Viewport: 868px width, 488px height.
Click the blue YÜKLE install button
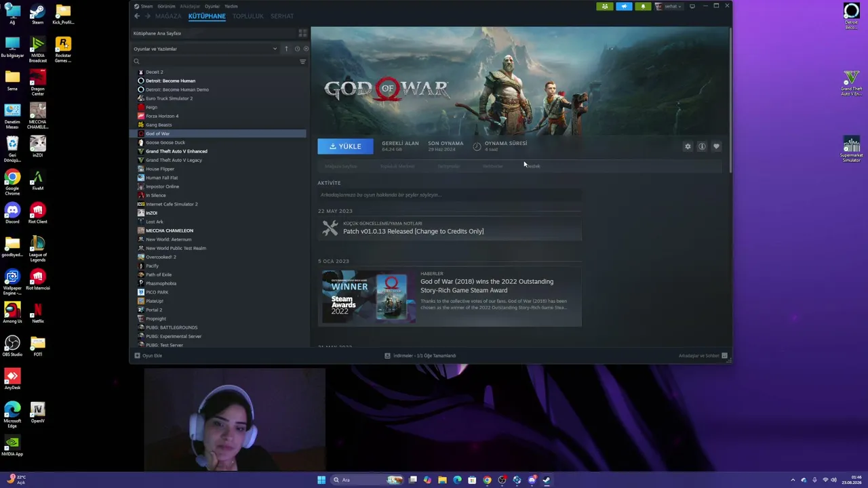345,146
